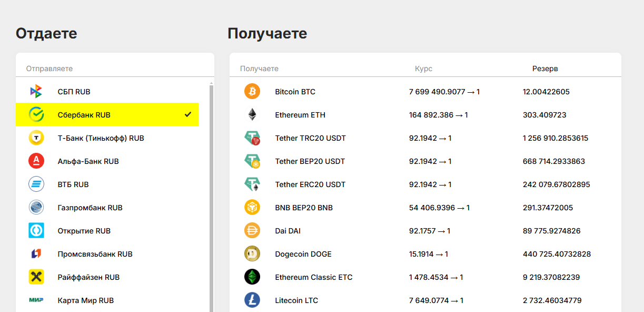Image resolution: width=644 pixels, height=312 pixels.
Task: Click Tether ERC20 reserve 242 079.67802895
Action: (557, 184)
